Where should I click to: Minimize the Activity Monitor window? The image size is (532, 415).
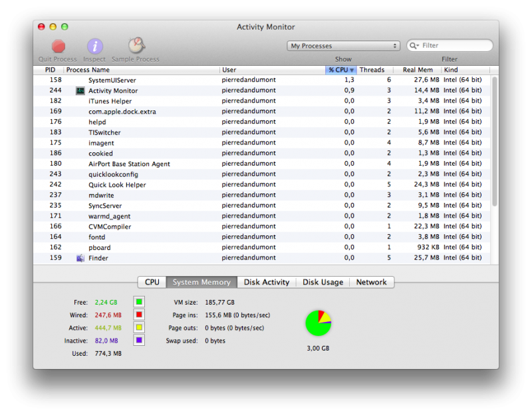click(53, 27)
